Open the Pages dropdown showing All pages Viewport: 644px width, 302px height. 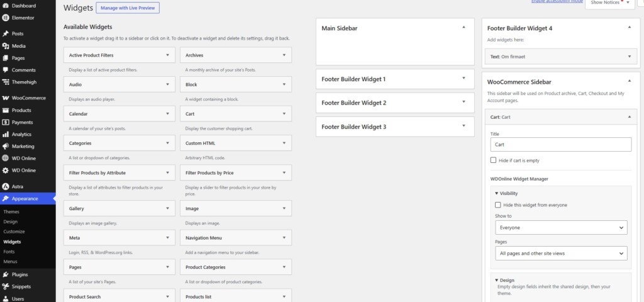561,253
